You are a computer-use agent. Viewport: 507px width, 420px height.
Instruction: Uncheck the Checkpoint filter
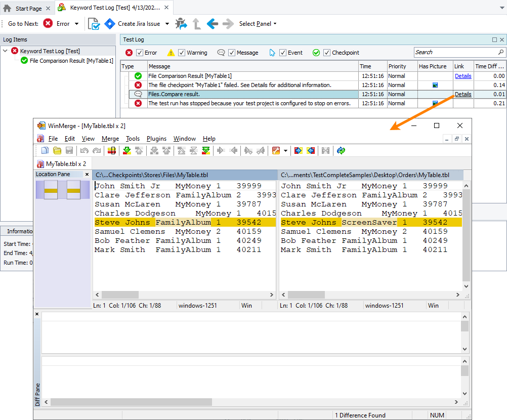coord(326,52)
